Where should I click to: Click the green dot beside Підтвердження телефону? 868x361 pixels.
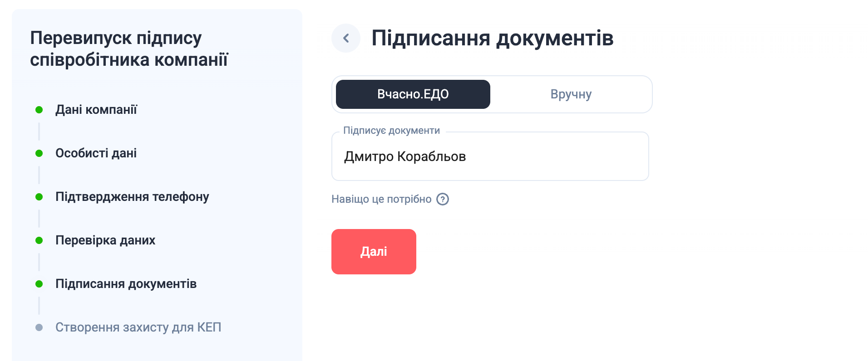tap(39, 197)
